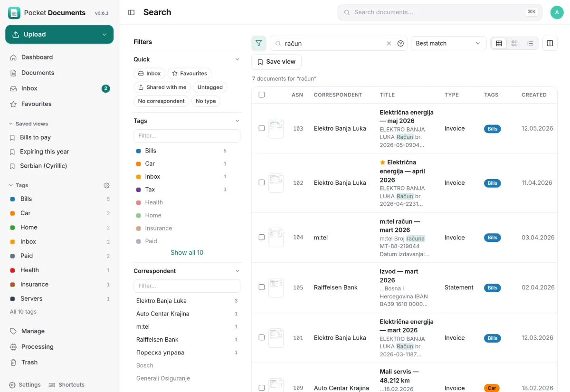Focus the top Search documents field
This screenshot has height=392, width=570.
[x=440, y=12]
